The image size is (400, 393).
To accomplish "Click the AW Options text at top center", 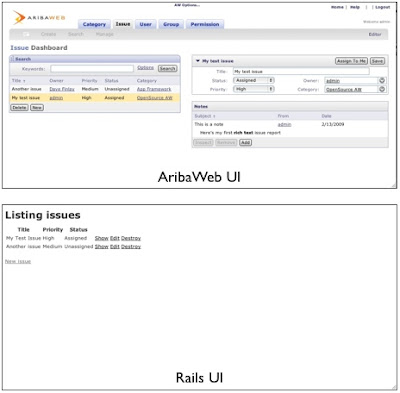I will coord(187,5).
